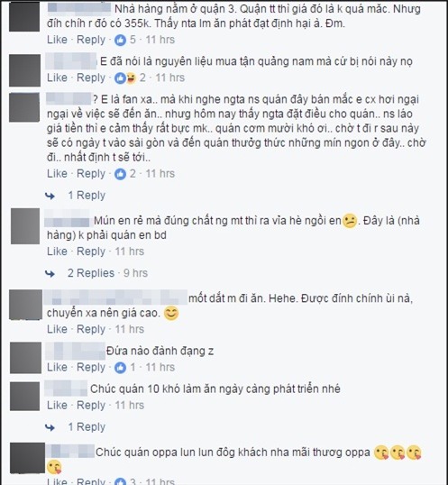Reply to 'Đứa nào đành đạng z' comment
The width and height of the screenshot is (448, 485).
pyautogui.click(x=91, y=367)
